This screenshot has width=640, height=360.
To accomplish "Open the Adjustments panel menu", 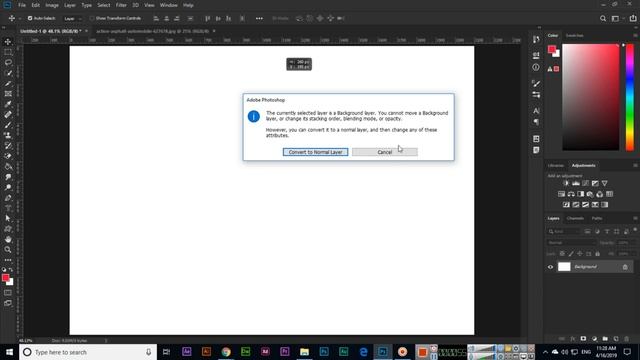I will (635, 165).
